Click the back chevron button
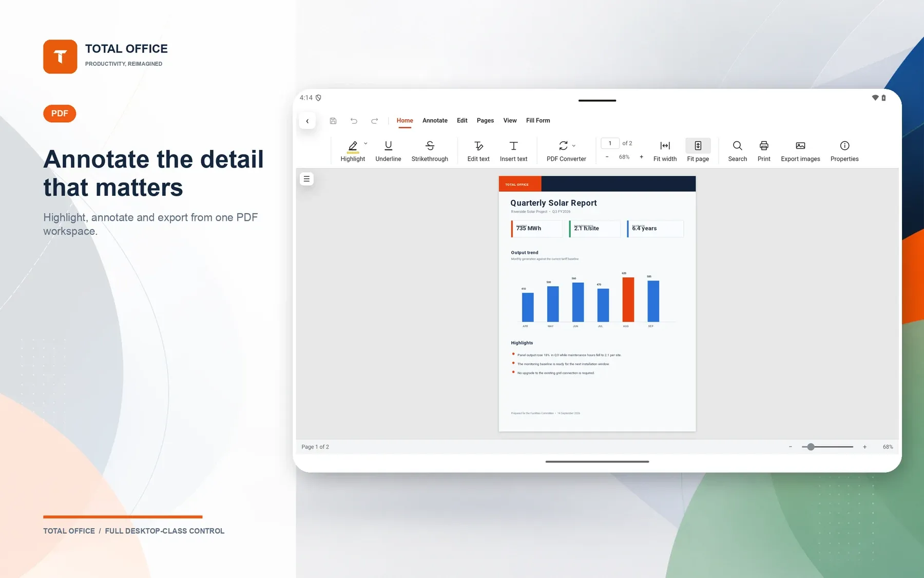The height and width of the screenshot is (578, 924). [x=307, y=121]
